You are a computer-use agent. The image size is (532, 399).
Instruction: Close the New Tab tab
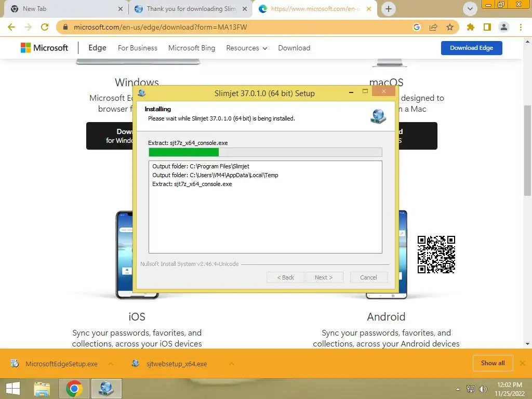[x=121, y=9]
